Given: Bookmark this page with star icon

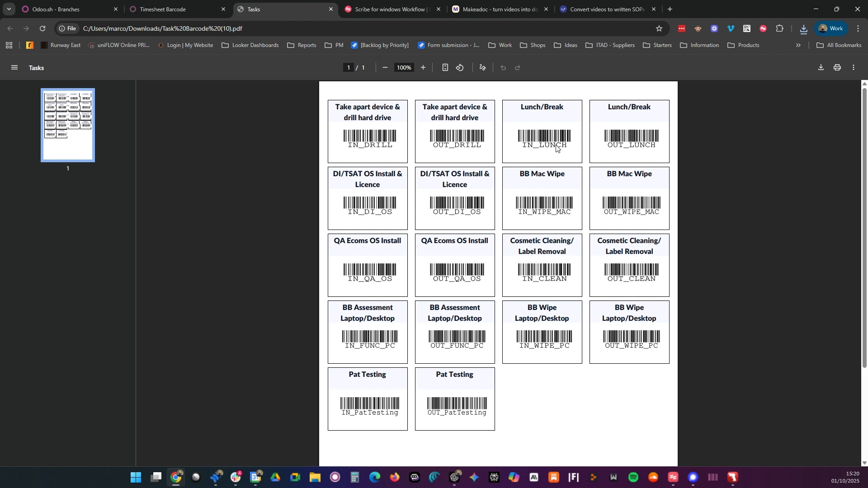Looking at the screenshot, I should click(x=659, y=28).
